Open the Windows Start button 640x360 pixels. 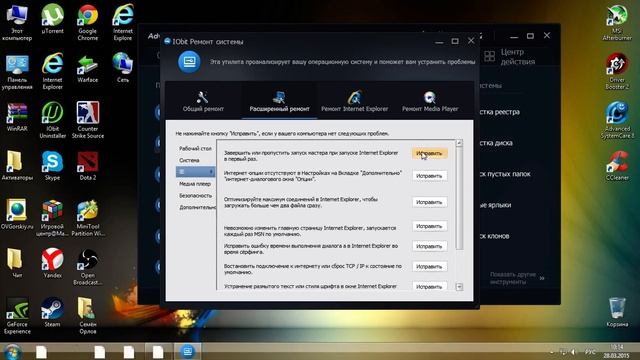point(12,352)
